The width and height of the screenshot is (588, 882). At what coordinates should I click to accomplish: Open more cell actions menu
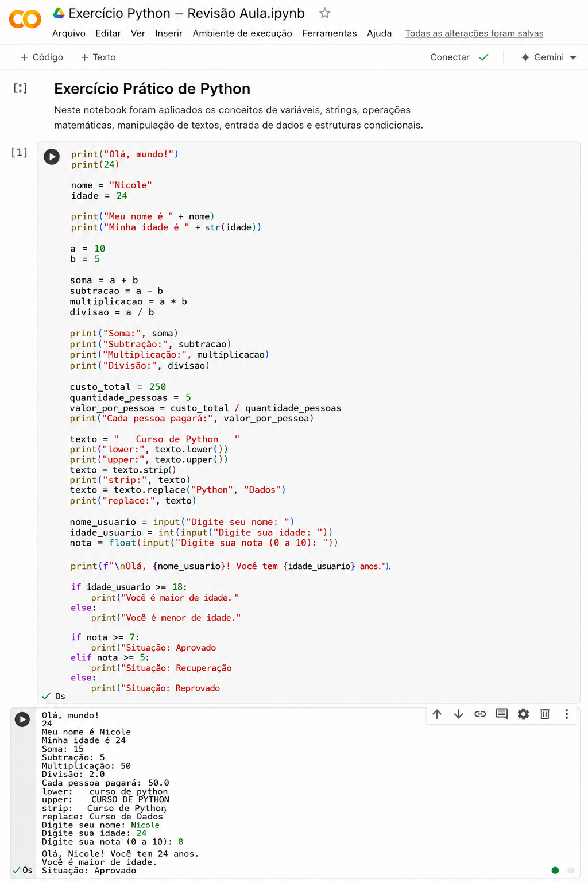coord(566,714)
